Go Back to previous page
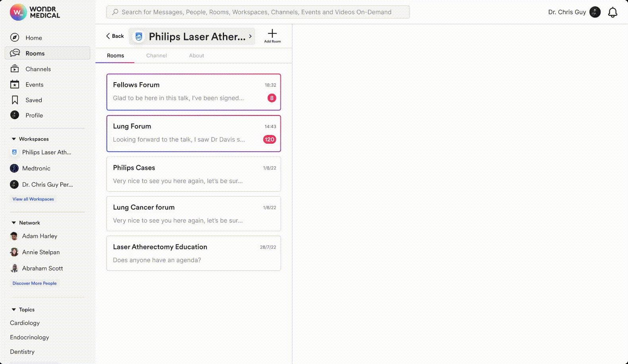Viewport: 628px width, 364px height. (115, 36)
